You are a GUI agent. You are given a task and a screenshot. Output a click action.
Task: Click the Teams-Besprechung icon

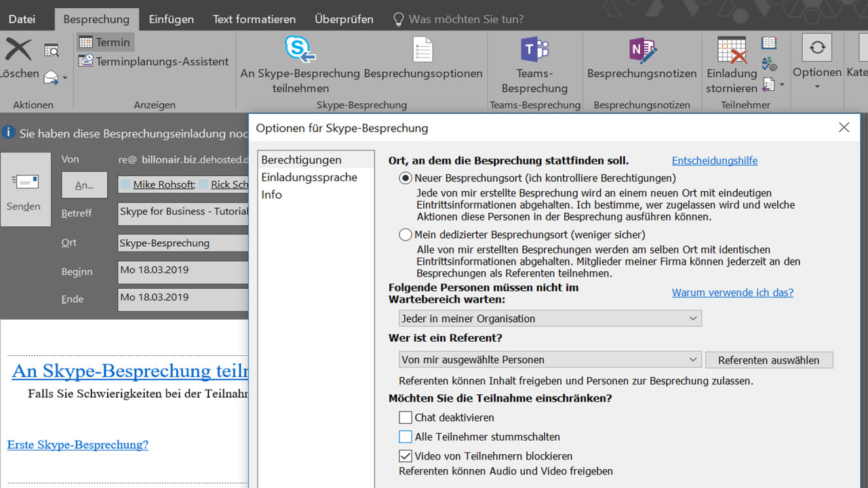(534, 50)
